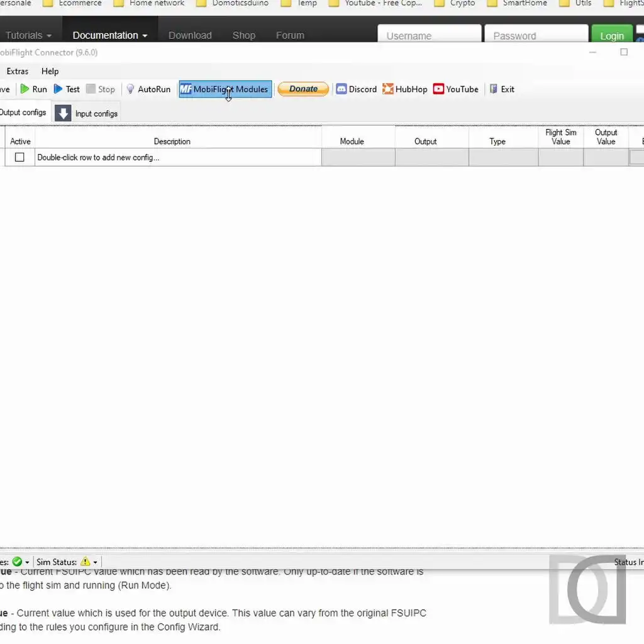This screenshot has width=644, height=644.
Task: Maximize the MobiFlight Connector window
Action: pos(624,52)
